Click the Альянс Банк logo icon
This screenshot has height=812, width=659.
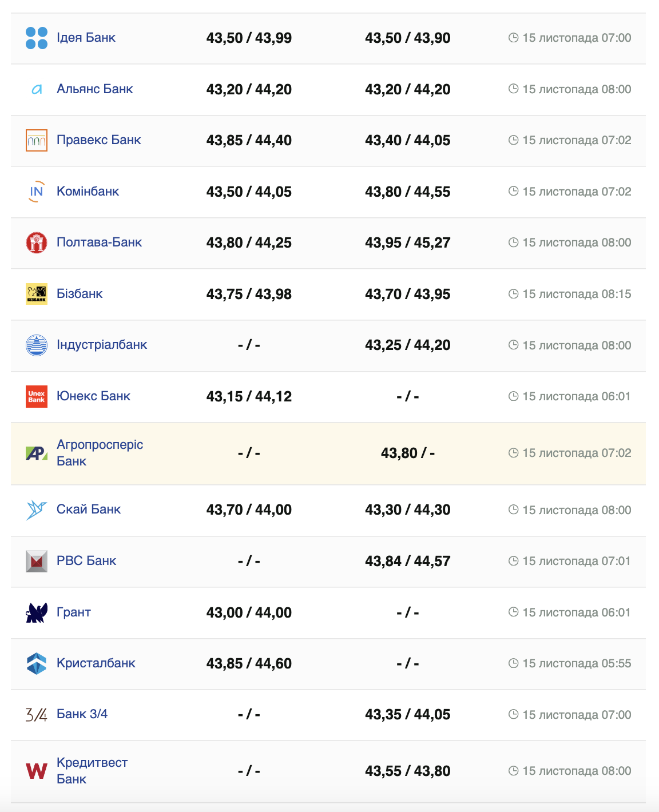[37, 89]
